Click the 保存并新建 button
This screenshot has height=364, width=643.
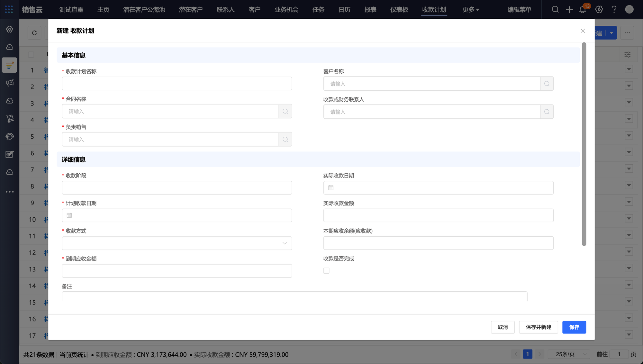click(538, 327)
